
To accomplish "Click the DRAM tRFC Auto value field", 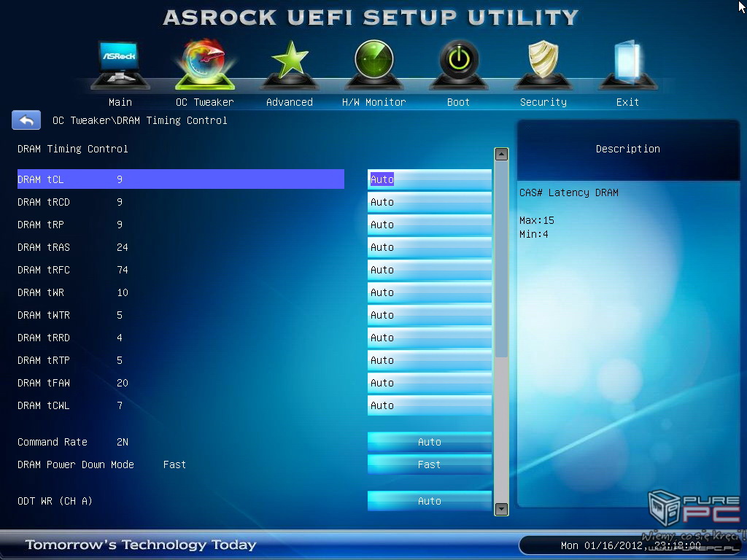I will point(429,270).
